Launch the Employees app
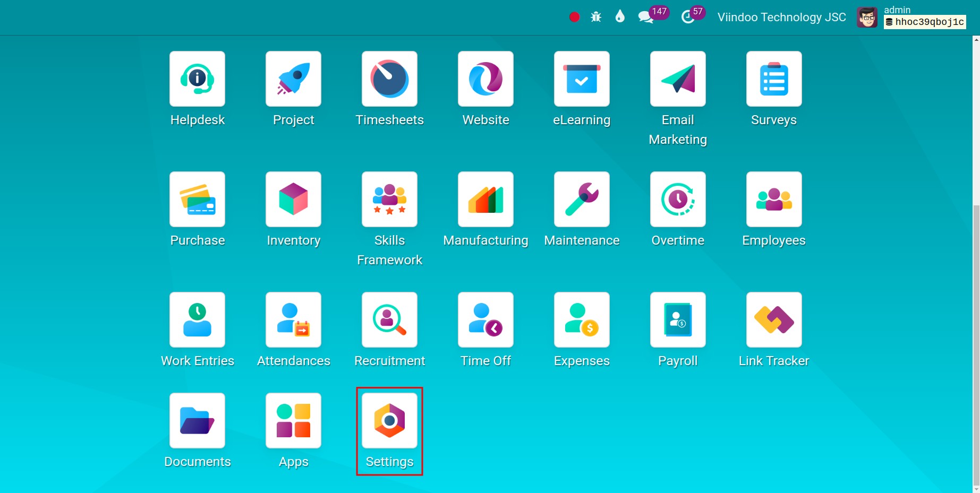The image size is (980, 493). tap(774, 200)
